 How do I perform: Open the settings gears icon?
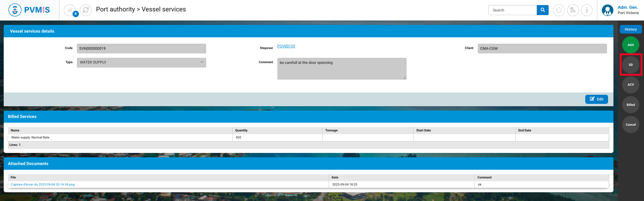point(573,10)
